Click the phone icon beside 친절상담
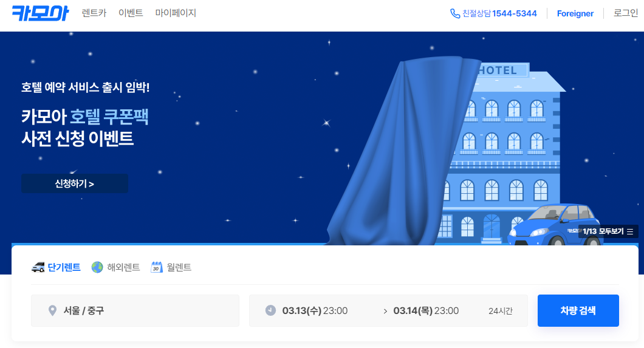644x348 pixels. pyautogui.click(x=455, y=13)
